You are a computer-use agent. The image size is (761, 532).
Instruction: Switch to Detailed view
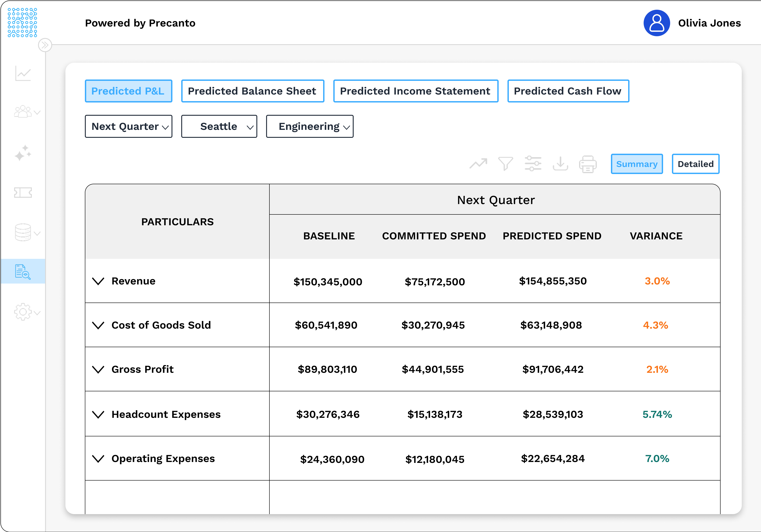695,164
